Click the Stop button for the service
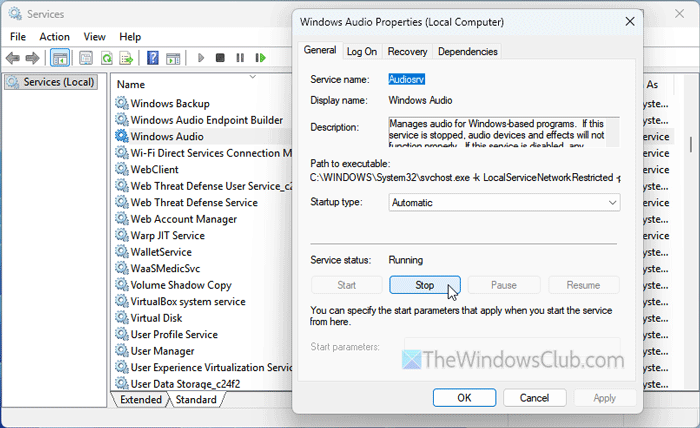 [425, 285]
